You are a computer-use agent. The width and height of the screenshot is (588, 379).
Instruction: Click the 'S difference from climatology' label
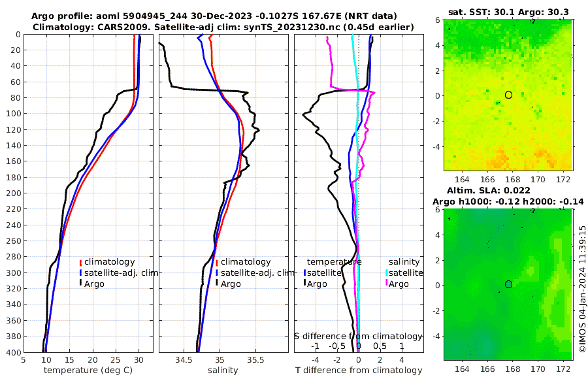[358, 336]
